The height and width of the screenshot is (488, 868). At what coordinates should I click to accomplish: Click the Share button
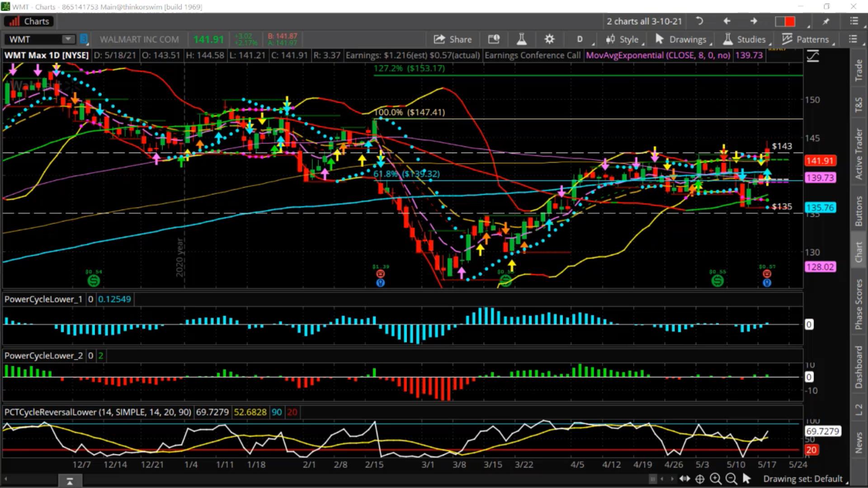click(x=453, y=39)
